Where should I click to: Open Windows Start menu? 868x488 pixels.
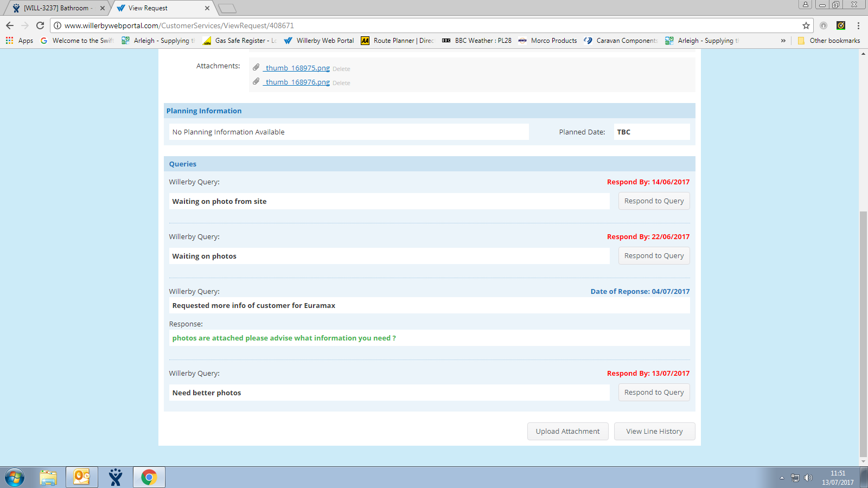(x=15, y=478)
